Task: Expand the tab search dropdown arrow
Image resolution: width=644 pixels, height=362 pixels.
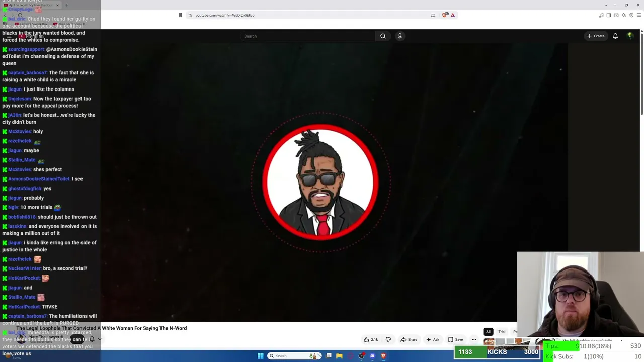Action: [606, 5]
